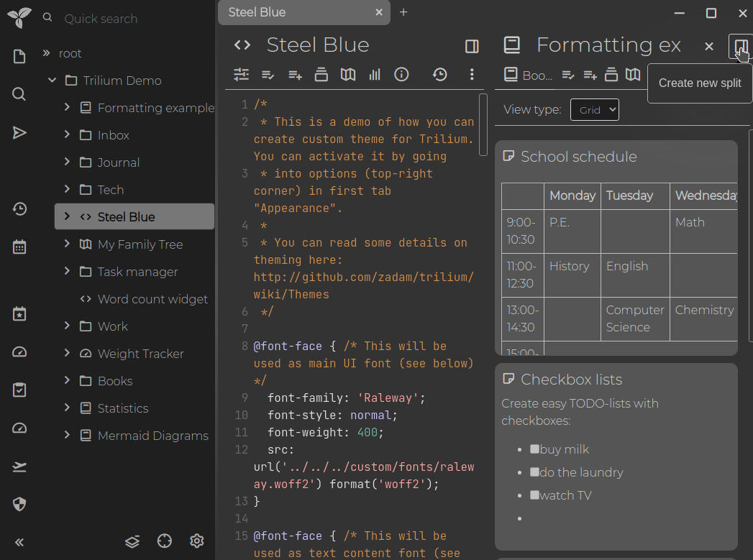Open the Jump to note arrow icon

19,132
